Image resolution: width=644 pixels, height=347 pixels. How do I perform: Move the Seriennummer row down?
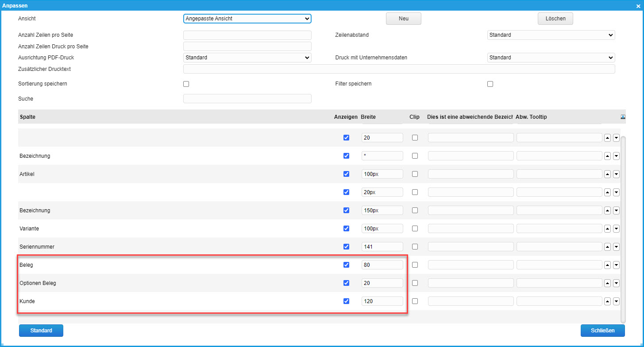[x=616, y=247]
